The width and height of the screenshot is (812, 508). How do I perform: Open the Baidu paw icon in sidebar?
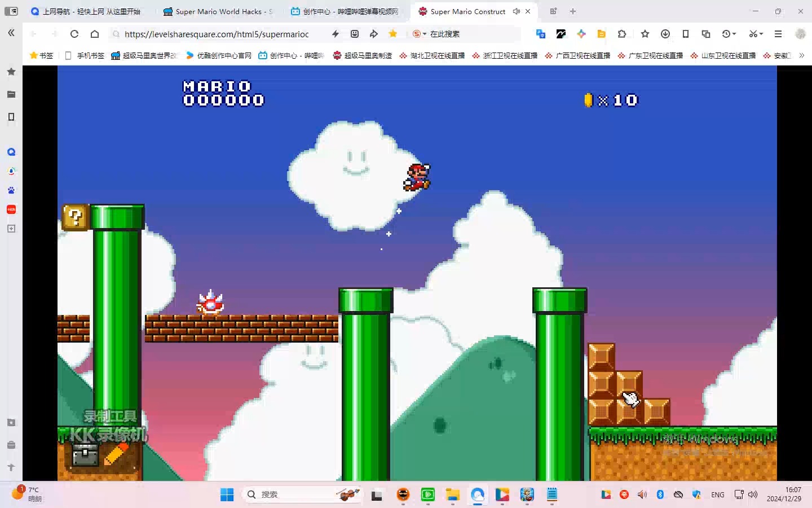point(11,190)
